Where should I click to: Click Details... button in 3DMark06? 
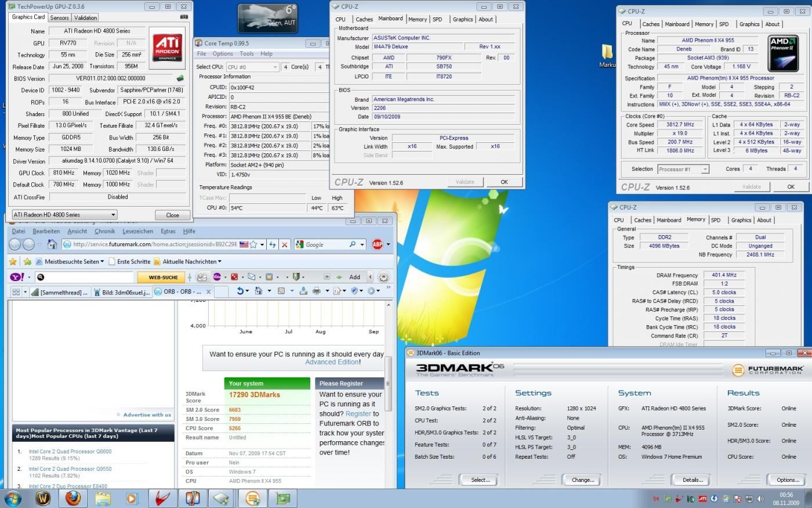tap(693, 480)
